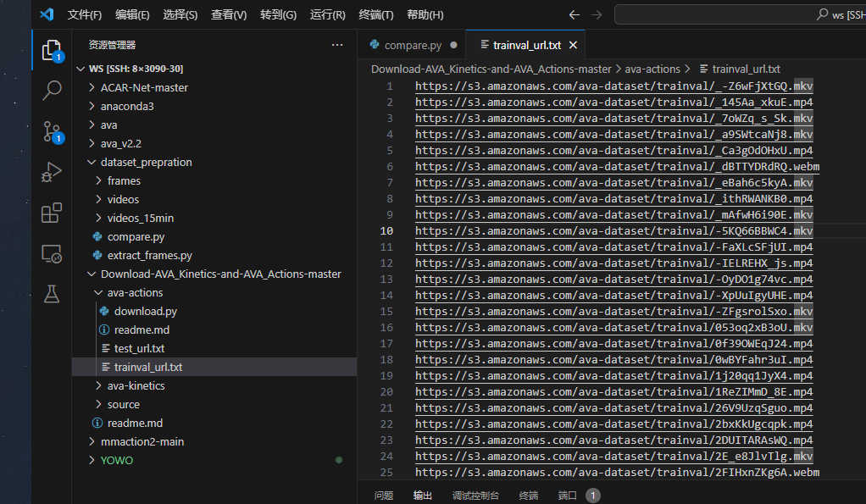The width and height of the screenshot is (866, 504).
Task: Open the Extensions view
Action: click(x=51, y=213)
